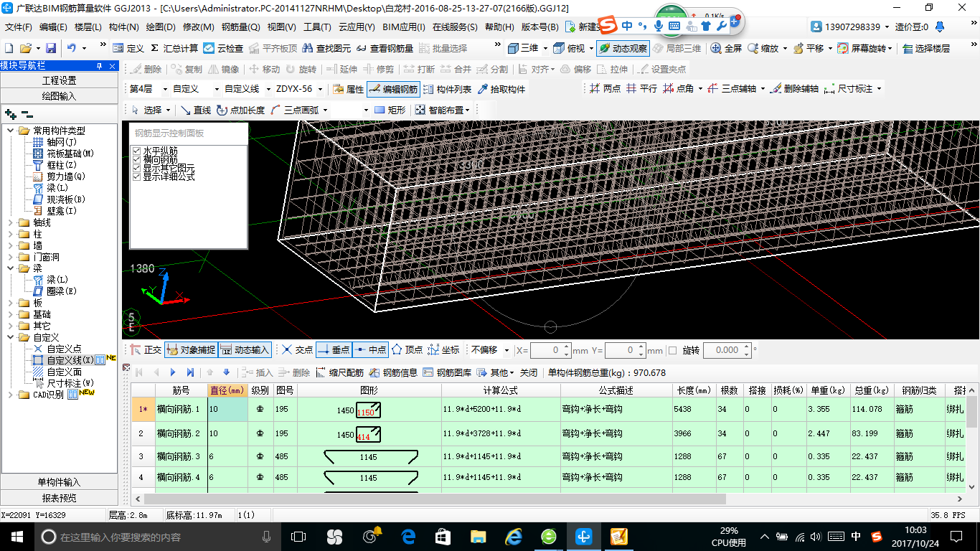Open 查看钢筋量 view rebar quantity
Image resolution: width=980 pixels, height=551 pixels.
[x=384, y=48]
